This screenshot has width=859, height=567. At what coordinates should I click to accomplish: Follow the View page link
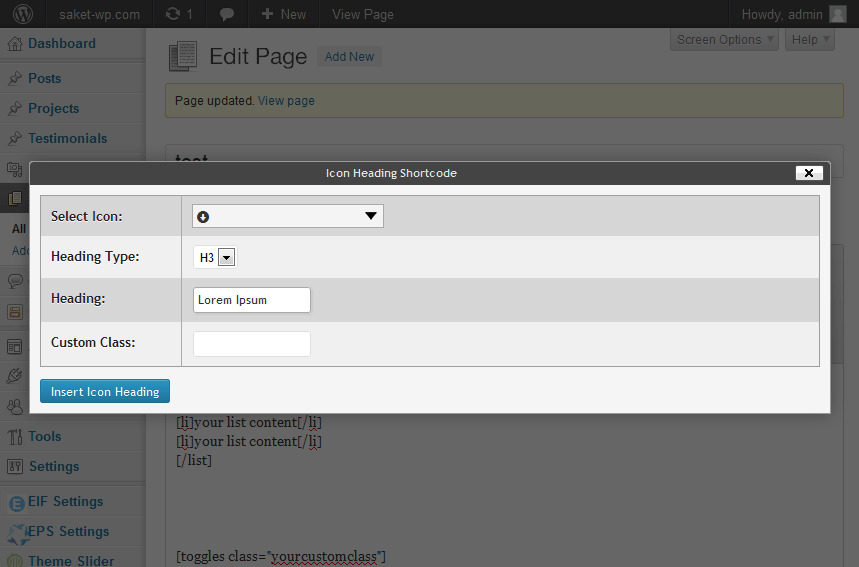pos(286,101)
